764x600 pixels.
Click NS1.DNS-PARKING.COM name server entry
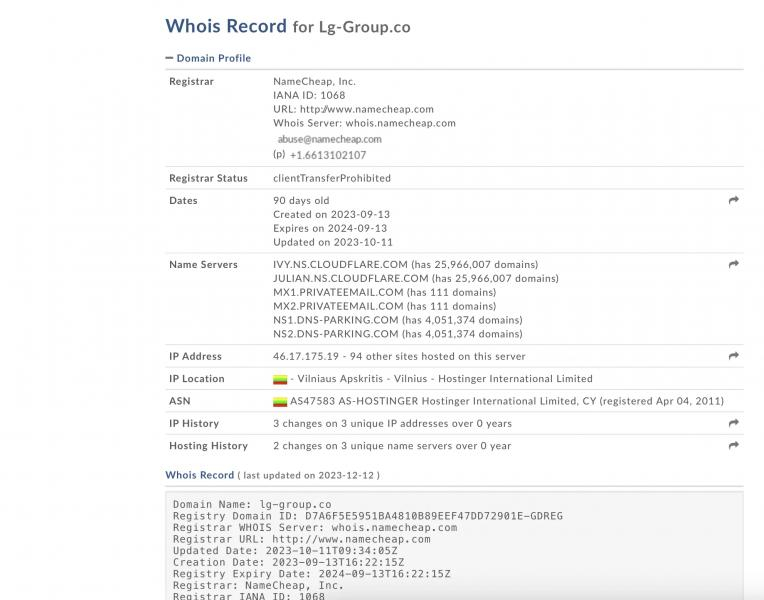point(398,320)
